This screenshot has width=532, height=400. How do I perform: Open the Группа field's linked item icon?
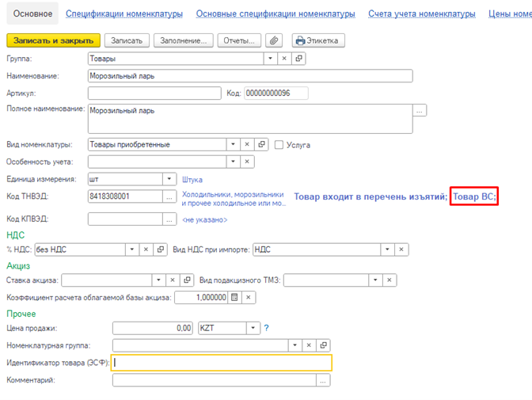tap(299, 59)
